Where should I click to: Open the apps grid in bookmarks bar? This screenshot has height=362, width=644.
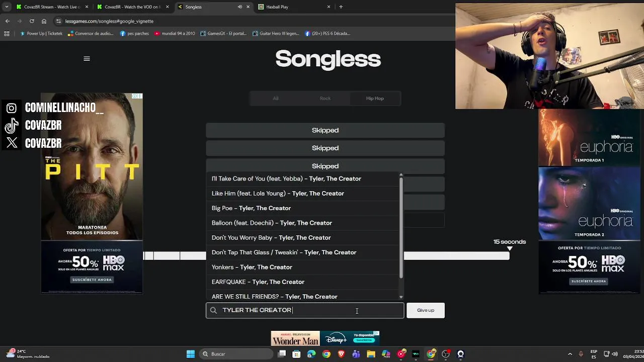7,34
